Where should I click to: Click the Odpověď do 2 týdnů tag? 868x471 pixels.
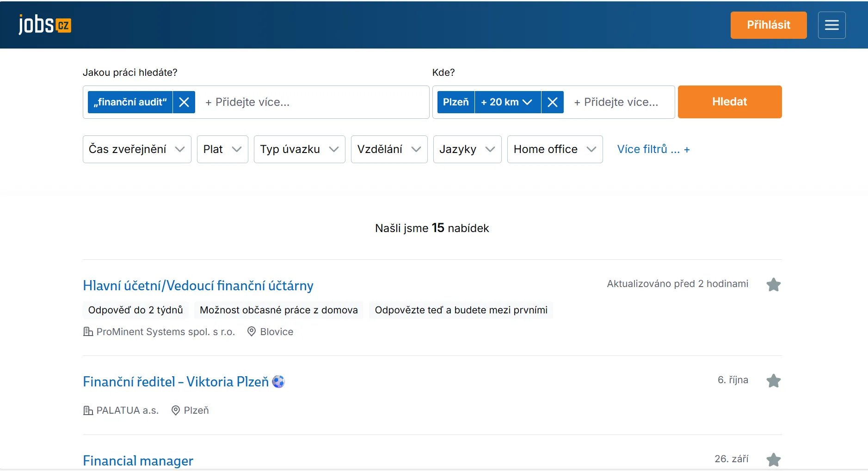pos(135,310)
